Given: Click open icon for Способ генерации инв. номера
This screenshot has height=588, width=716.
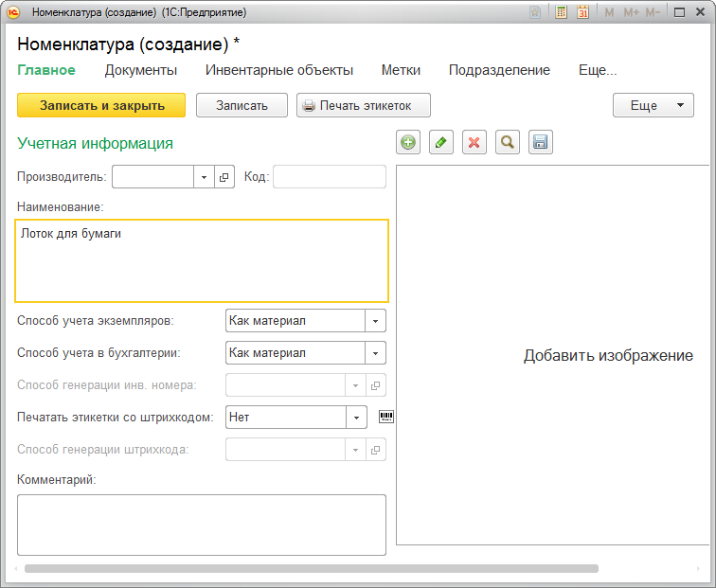Looking at the screenshot, I should point(375,385).
